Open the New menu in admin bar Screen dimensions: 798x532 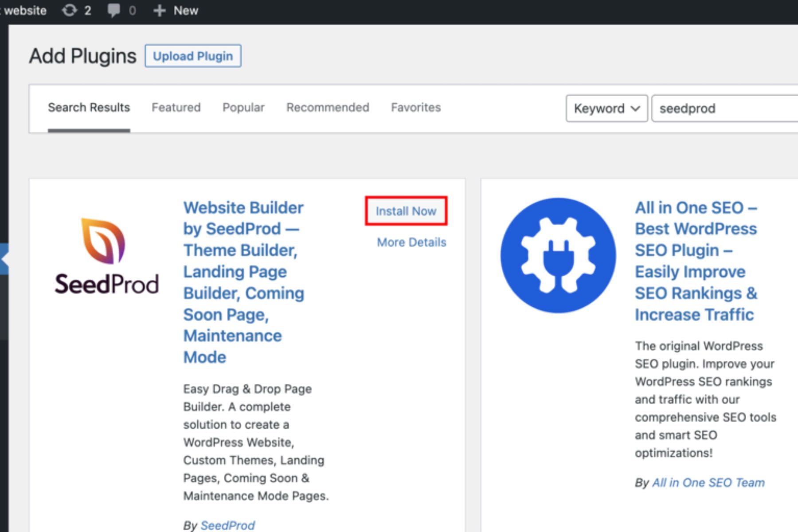tap(176, 11)
